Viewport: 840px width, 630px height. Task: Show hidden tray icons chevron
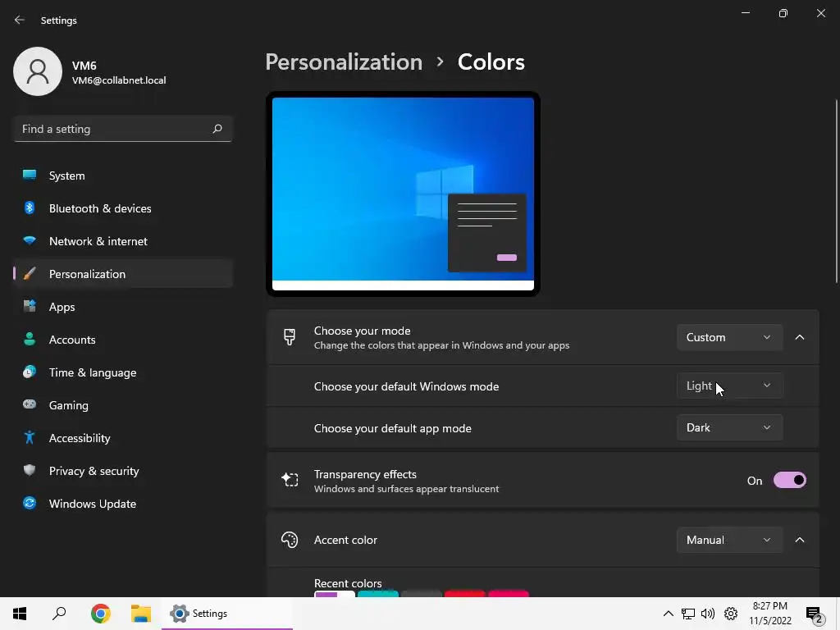coord(668,614)
